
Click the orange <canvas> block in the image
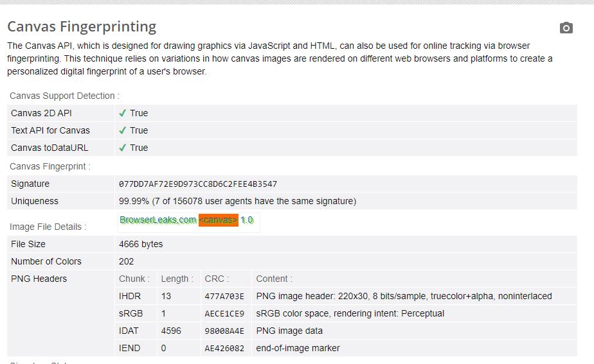[219, 220]
